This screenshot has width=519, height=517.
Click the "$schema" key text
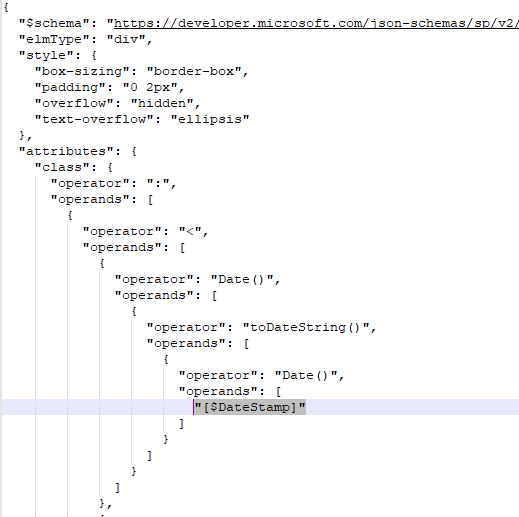pos(54,23)
